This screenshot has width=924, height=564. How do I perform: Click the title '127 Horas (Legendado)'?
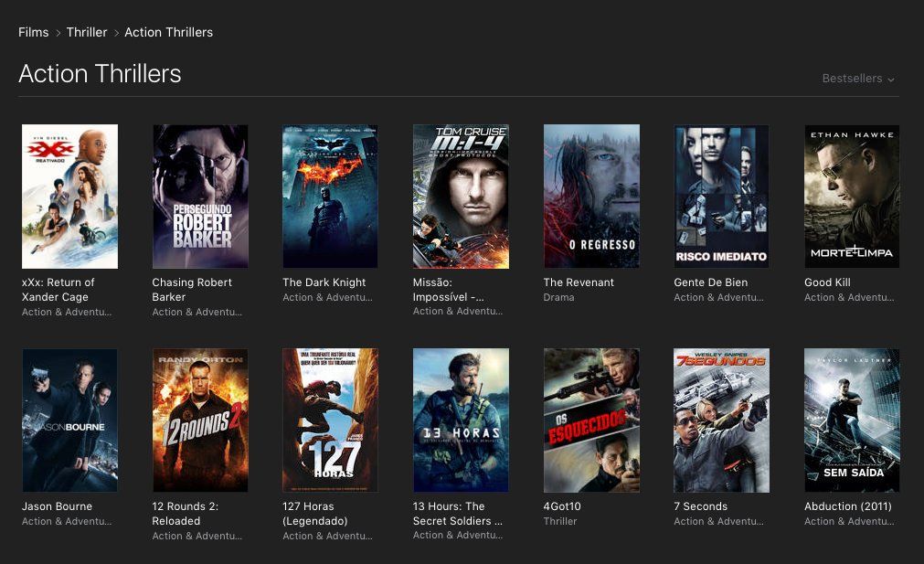(314, 514)
